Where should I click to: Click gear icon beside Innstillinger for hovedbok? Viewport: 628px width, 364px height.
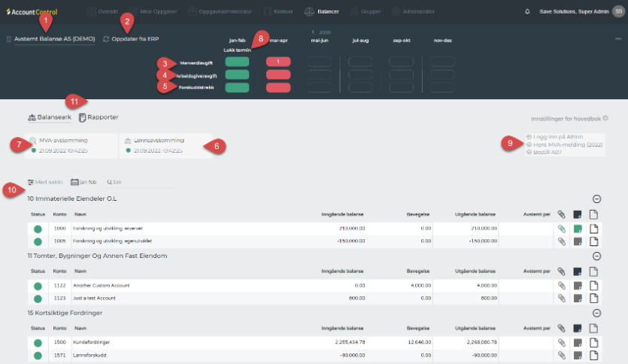point(605,118)
